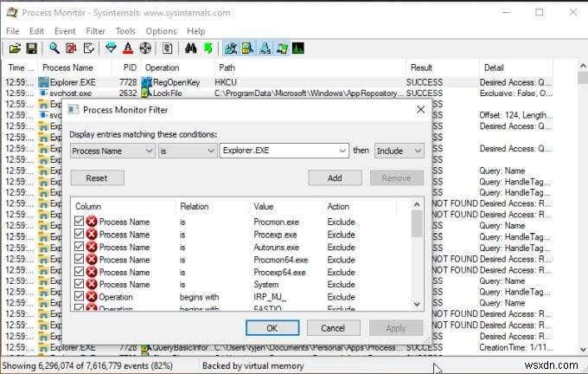This screenshot has width=588, height=374.
Task: Uncheck the Procmon.exe Exclude filter checkbox
Action: pos(79,221)
